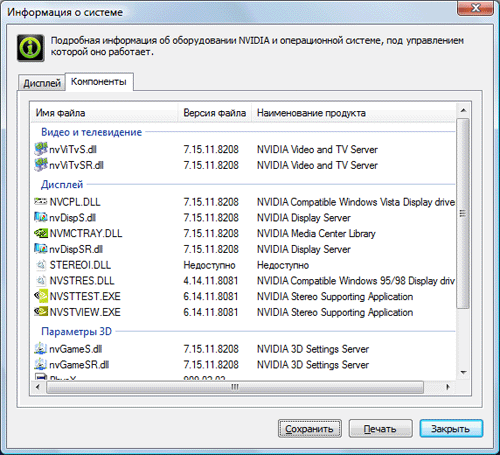Select the nvViTvSR.dll file name
The height and width of the screenshot is (455, 500).
click(76, 165)
